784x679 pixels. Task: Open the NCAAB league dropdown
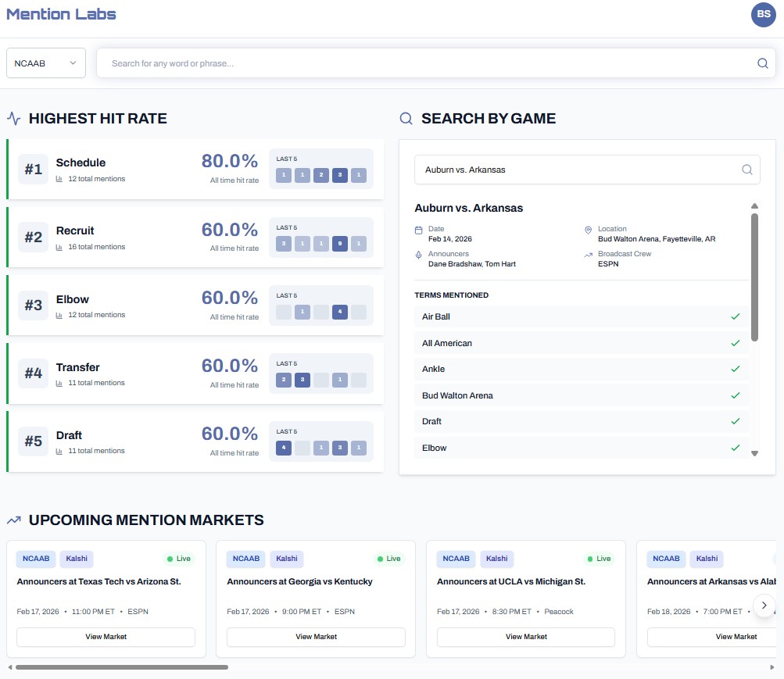tap(46, 63)
